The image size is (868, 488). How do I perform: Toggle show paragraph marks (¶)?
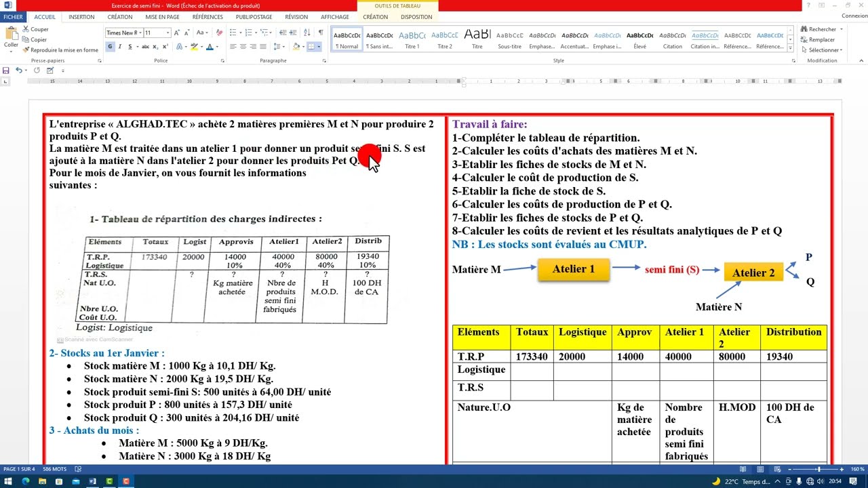coord(321,33)
